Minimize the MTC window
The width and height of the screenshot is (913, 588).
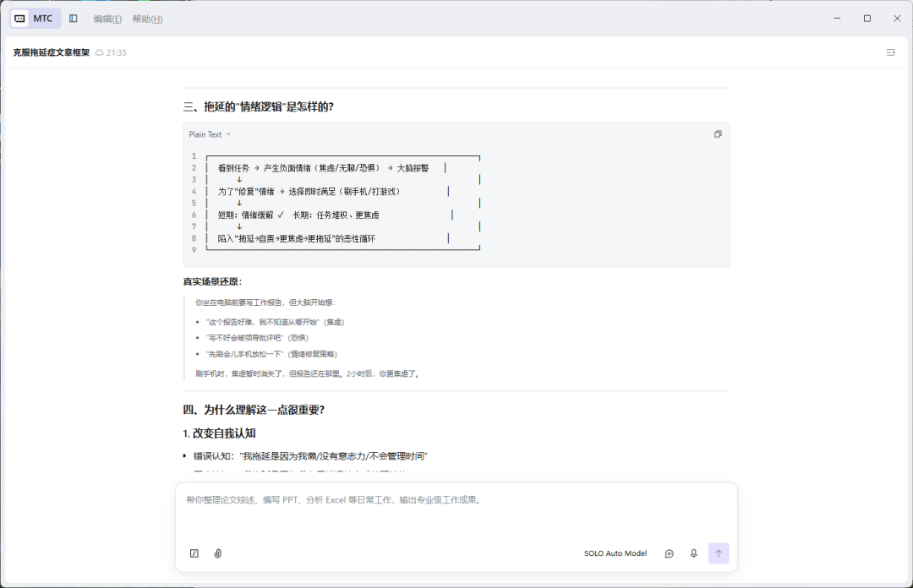click(x=837, y=19)
